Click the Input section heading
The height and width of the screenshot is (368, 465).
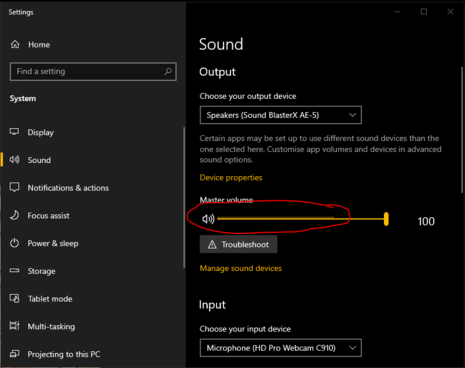tap(212, 305)
